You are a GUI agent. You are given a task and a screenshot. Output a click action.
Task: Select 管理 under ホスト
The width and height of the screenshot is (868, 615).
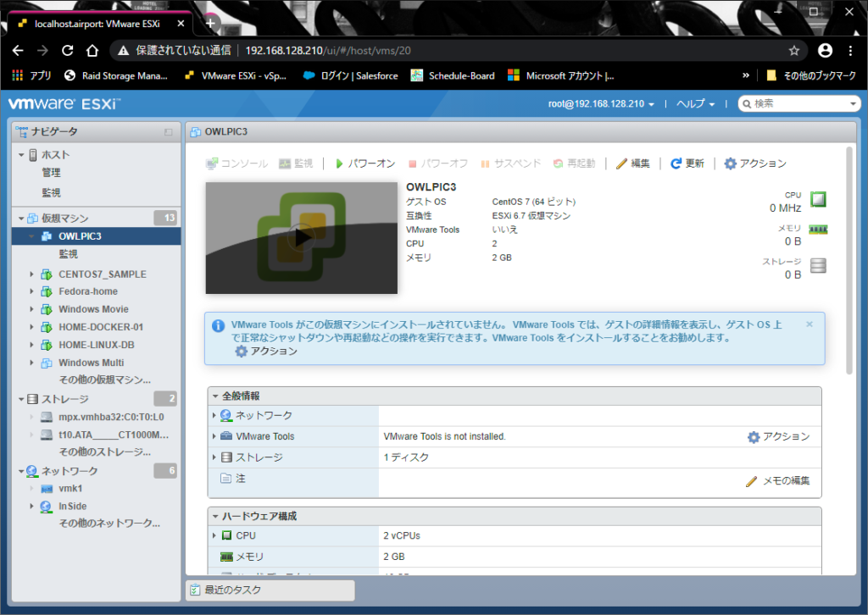(52, 173)
